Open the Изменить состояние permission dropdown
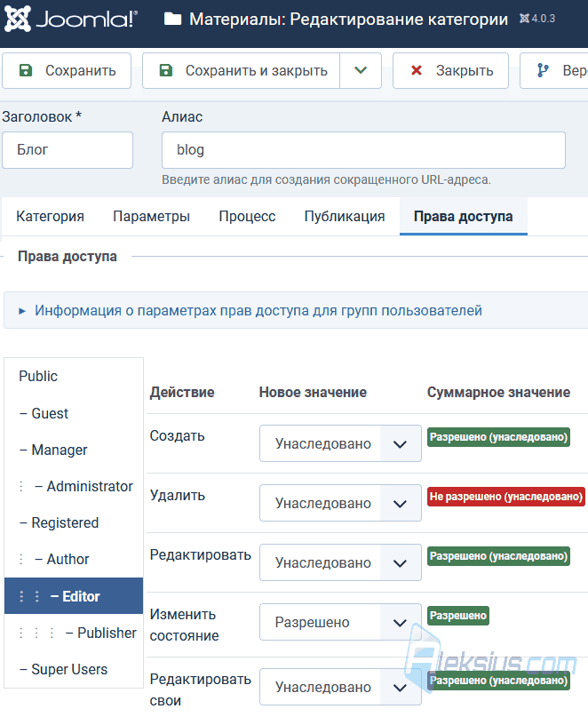 coord(340,622)
